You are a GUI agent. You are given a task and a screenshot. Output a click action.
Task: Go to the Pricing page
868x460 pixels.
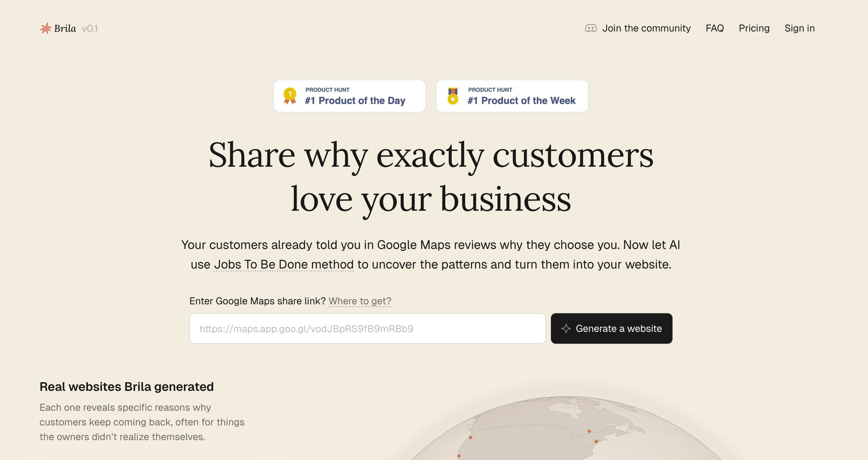click(x=754, y=28)
